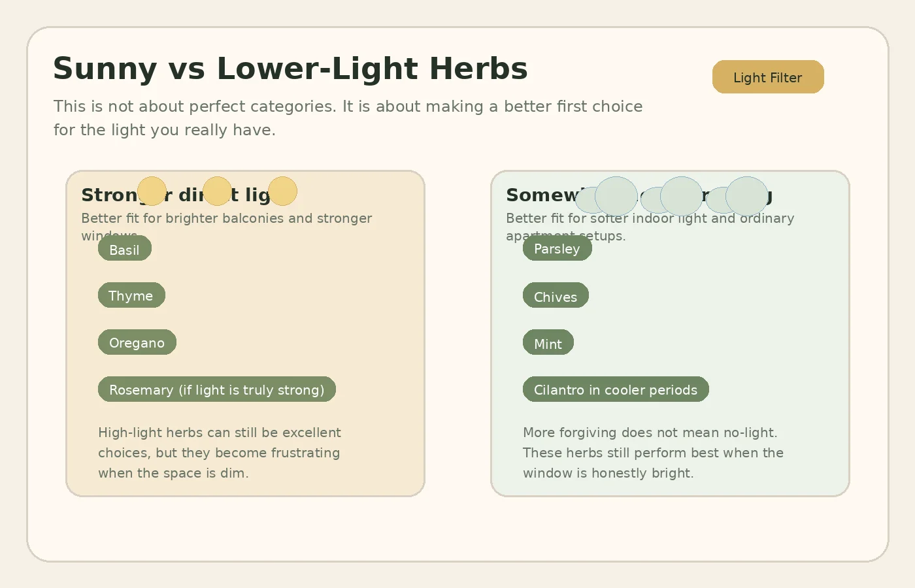Toggle the Mint herb tag
The image size is (915, 588).
tap(548, 342)
